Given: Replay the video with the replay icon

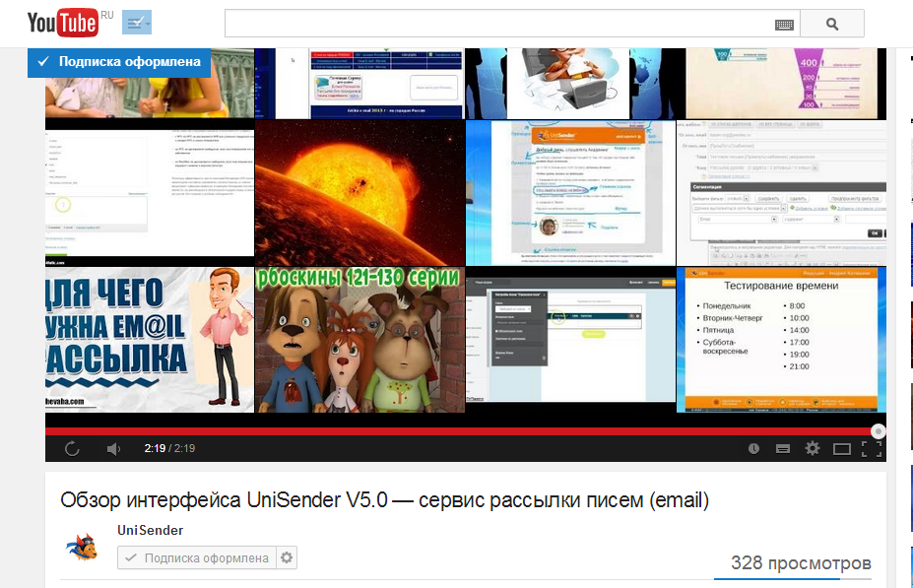Looking at the screenshot, I should [72, 448].
